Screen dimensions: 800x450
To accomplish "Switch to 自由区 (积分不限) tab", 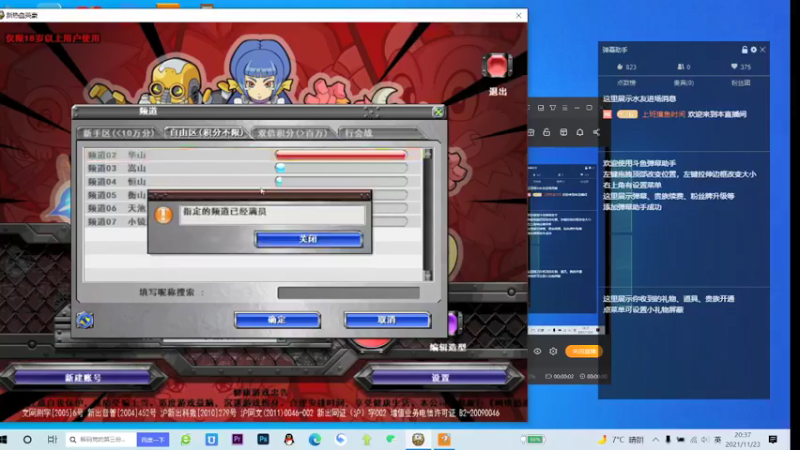I will click(206, 133).
